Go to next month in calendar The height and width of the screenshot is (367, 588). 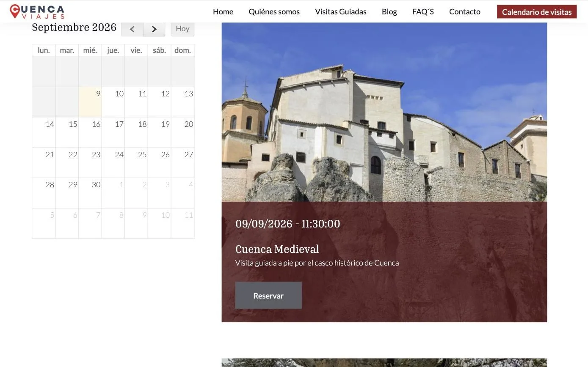[154, 29]
